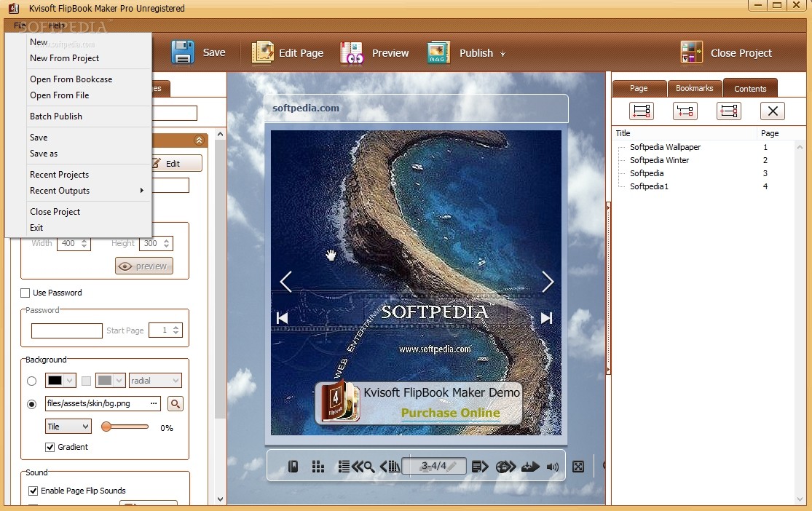Viewport: 812px width, 511px height.
Task: Select Batch Publish from the menu
Action: (56, 116)
